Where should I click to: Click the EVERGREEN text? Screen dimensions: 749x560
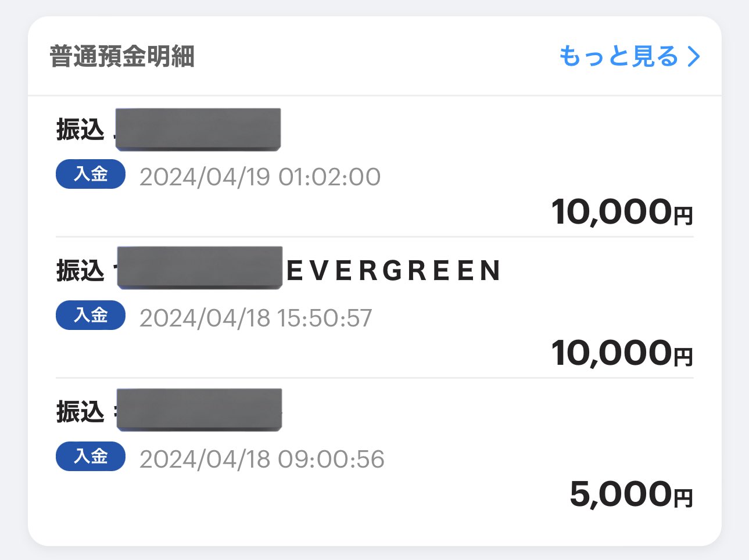coord(394,271)
